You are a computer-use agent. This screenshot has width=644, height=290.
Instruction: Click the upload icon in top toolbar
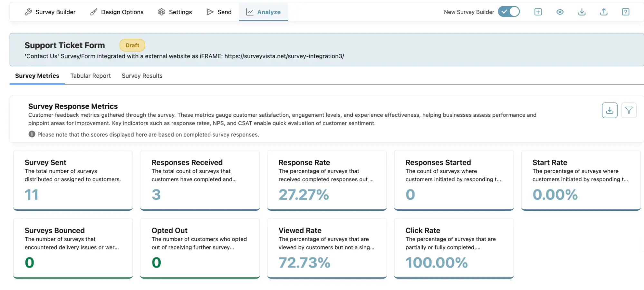pos(604,12)
